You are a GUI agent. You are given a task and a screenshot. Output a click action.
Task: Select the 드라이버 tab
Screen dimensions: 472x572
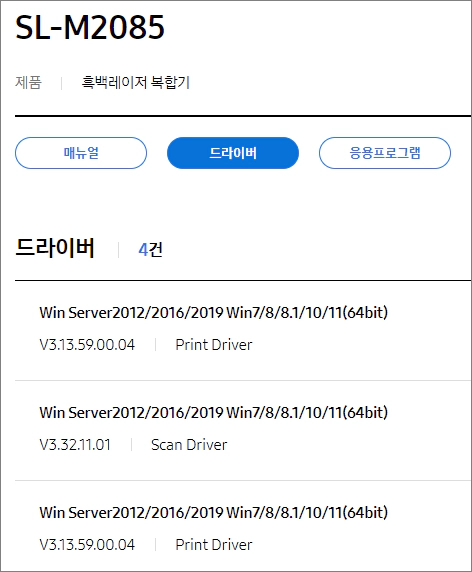tap(233, 153)
